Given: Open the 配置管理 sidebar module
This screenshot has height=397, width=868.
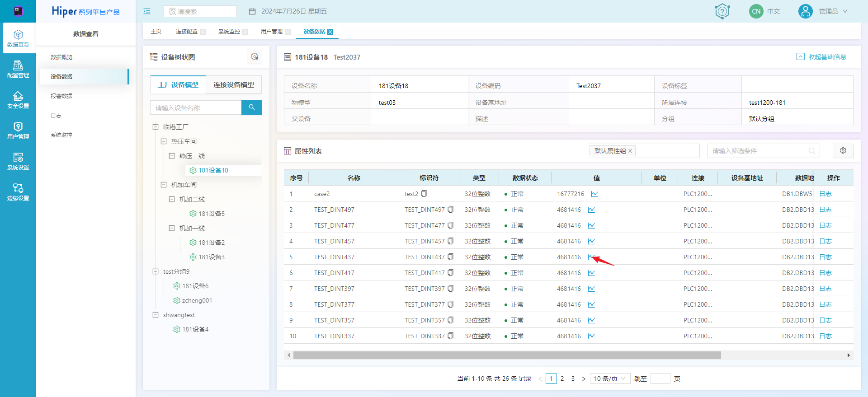Looking at the screenshot, I should click(18, 69).
